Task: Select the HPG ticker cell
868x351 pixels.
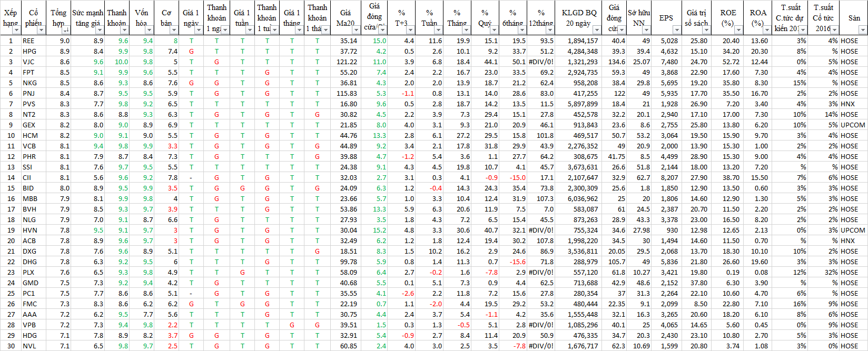Action: [x=34, y=51]
